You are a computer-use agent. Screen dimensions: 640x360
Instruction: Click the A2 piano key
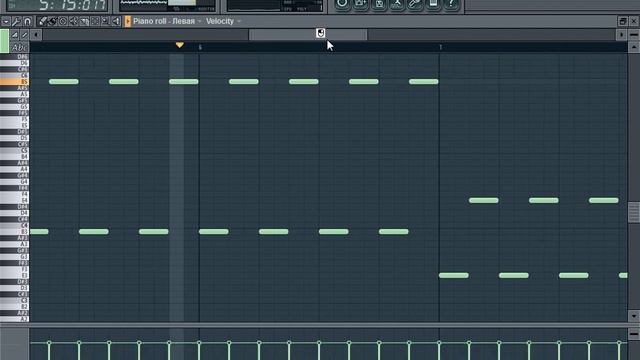(x=14, y=319)
